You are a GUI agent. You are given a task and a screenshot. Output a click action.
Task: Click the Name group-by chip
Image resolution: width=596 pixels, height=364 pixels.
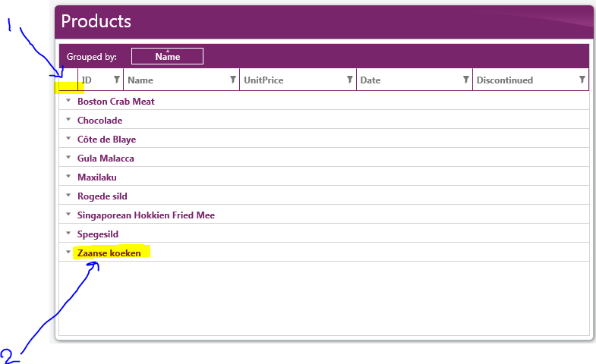pyautogui.click(x=167, y=56)
